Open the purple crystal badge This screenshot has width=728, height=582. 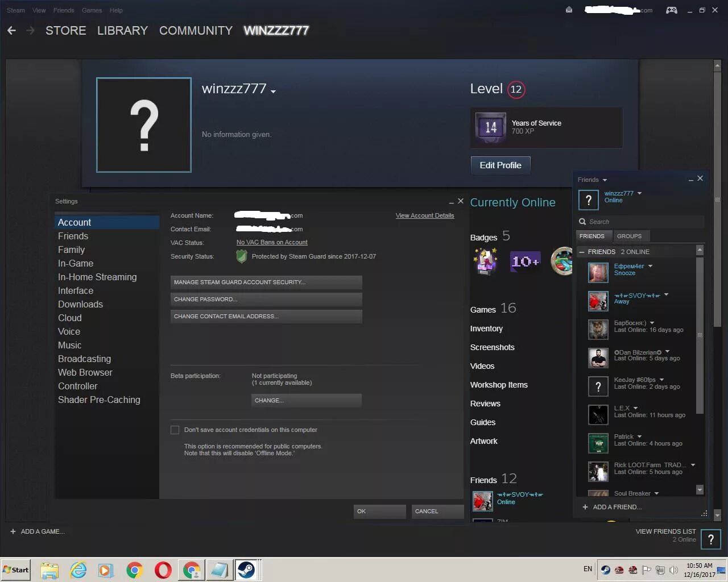coord(486,261)
